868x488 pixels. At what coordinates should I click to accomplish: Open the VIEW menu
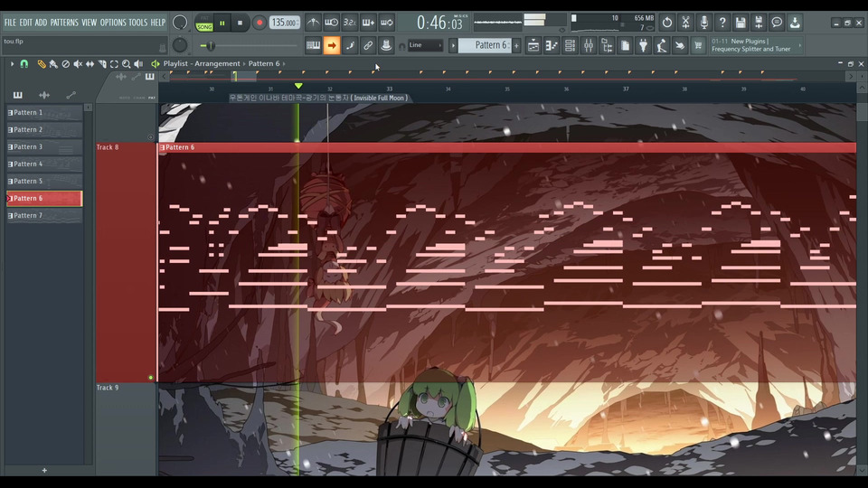tap(90, 23)
